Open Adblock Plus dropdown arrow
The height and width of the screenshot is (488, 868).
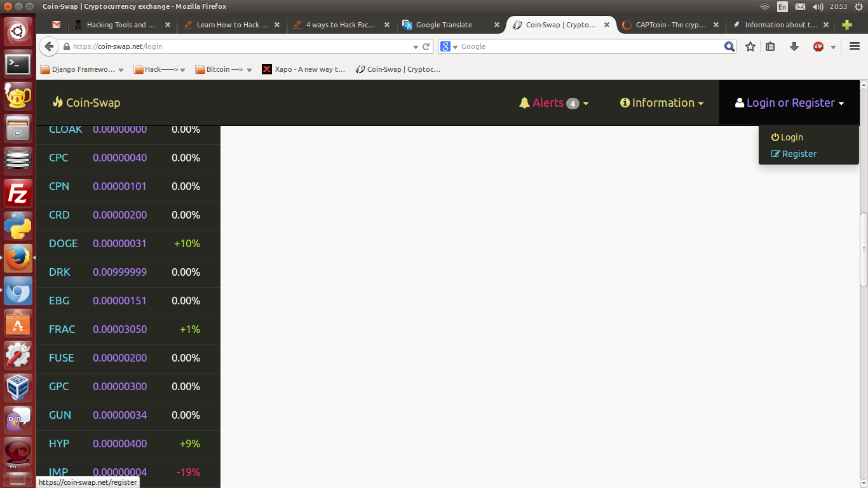(833, 47)
